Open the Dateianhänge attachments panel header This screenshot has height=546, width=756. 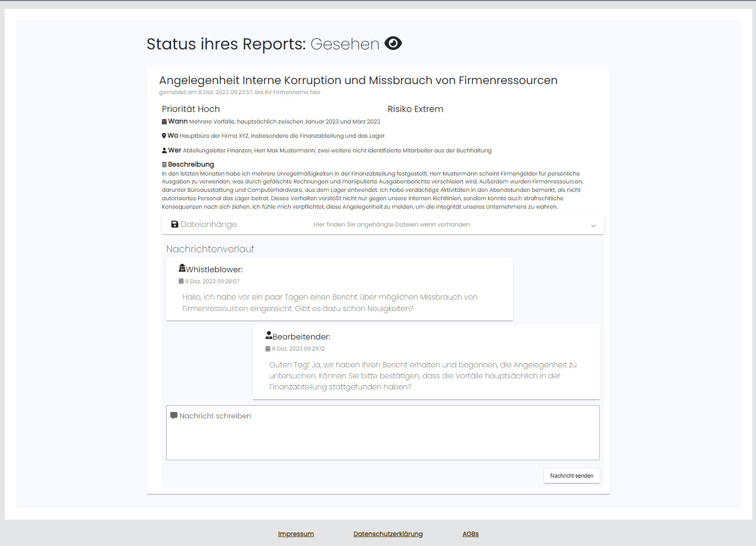(x=209, y=224)
